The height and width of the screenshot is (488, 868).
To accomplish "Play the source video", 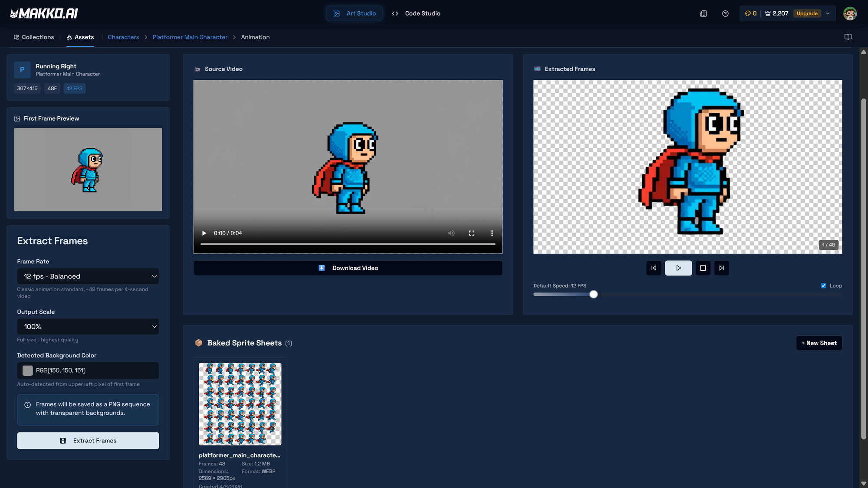I will tap(204, 233).
